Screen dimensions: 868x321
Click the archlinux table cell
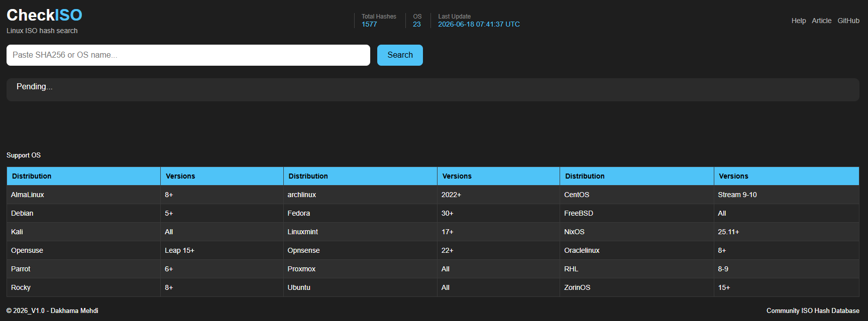(x=360, y=195)
